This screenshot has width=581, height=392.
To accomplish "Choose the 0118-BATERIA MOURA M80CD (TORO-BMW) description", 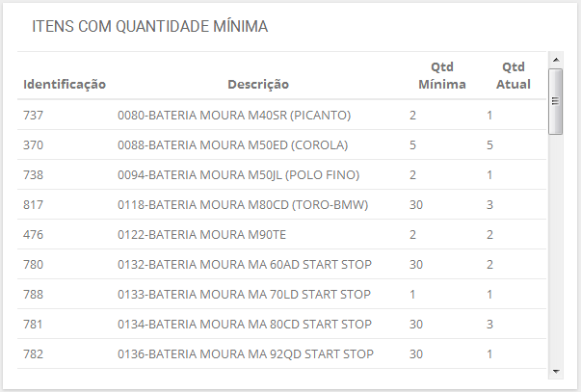I will pos(243,205).
